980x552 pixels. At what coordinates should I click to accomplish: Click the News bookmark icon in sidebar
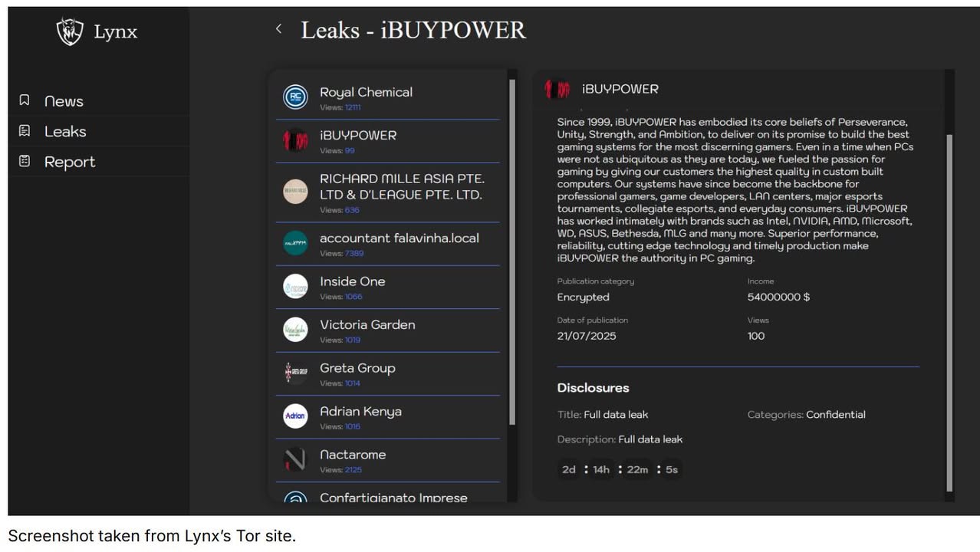pos(24,100)
